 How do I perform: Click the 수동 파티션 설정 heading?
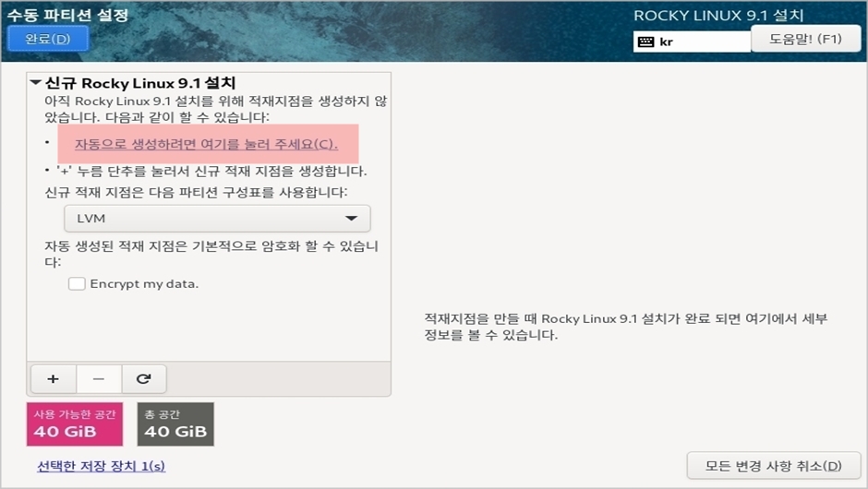pyautogui.click(x=67, y=15)
